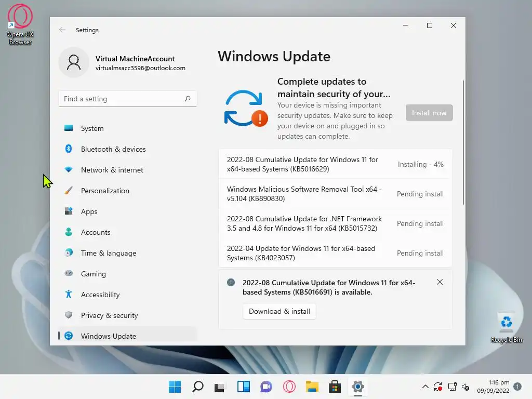Click the KB4023057 update entry

pos(335,253)
